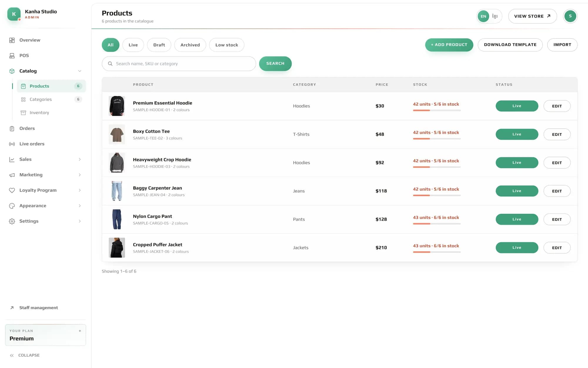Click Download Template button
The width and height of the screenshot is (588, 368).
tap(510, 45)
